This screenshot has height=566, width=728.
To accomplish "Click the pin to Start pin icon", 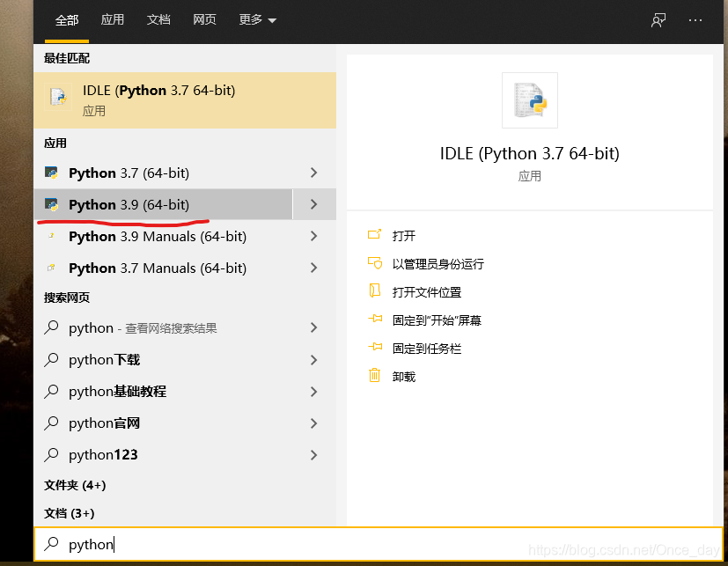I will tap(375, 319).
